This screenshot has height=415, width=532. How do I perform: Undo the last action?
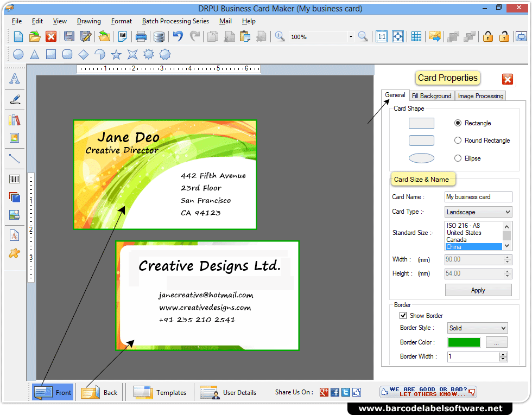point(178,36)
